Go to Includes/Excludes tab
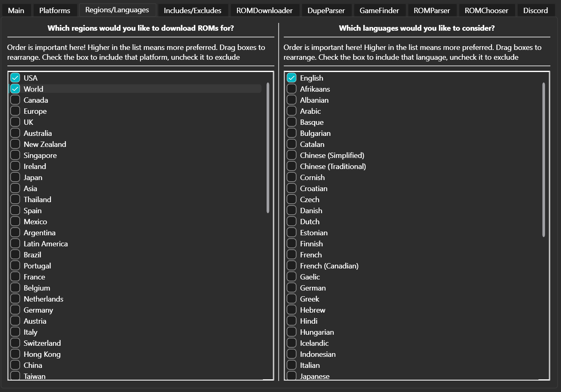The image size is (561, 392). [192, 10]
